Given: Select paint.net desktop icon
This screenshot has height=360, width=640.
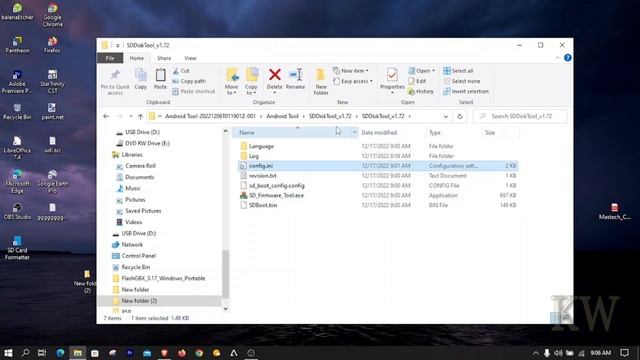Looking at the screenshot, I should [x=52, y=111].
